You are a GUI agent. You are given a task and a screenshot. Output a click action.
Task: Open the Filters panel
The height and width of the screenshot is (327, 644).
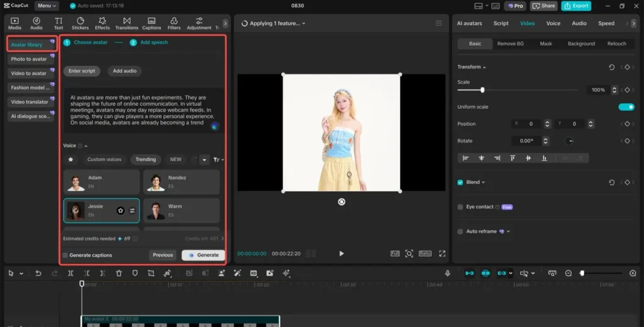click(x=174, y=23)
